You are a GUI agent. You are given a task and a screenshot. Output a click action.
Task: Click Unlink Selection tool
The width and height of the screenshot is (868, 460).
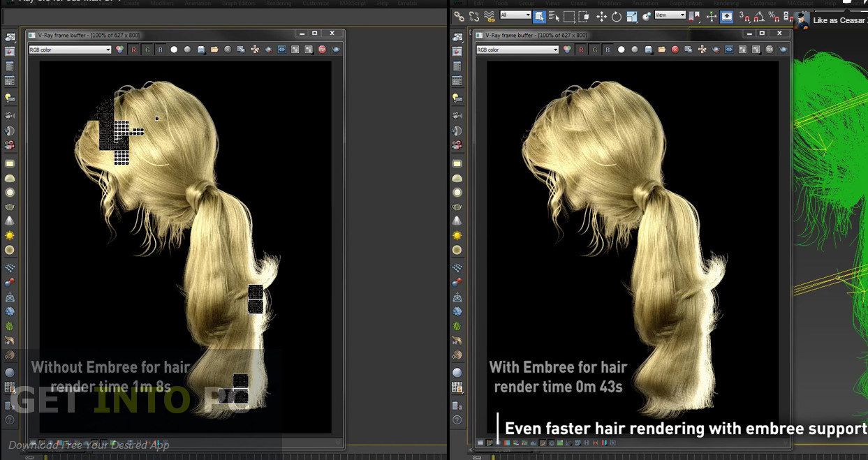(474, 16)
